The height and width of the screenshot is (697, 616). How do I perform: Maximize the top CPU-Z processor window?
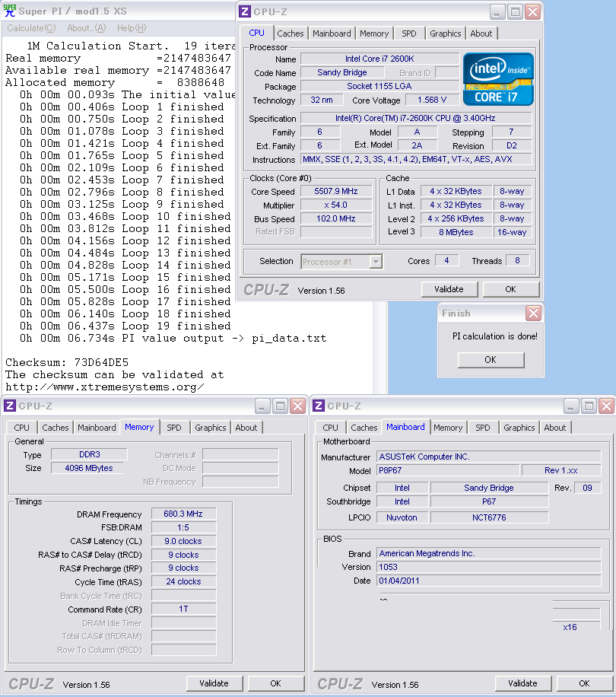(515, 12)
